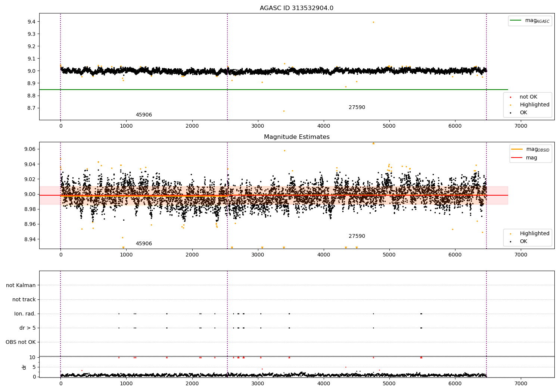Click the 10 tick on the dr axis
This screenshot has height=392, width=560.
click(32, 358)
